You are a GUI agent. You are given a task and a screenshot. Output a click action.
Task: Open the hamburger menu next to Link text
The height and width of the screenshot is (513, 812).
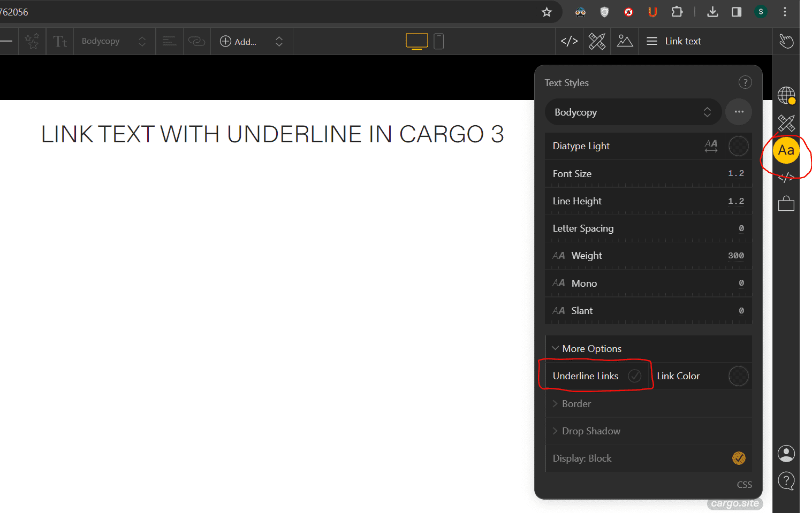651,41
